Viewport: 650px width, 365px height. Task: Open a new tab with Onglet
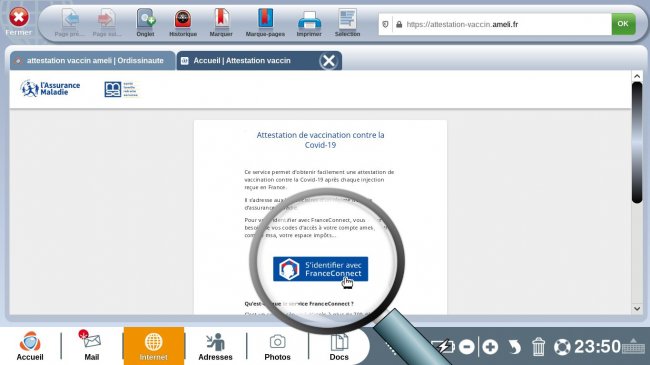(x=146, y=23)
